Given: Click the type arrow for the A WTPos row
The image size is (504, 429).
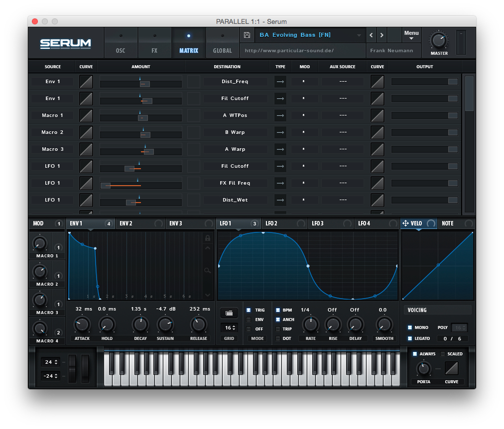Looking at the screenshot, I should point(280,115).
